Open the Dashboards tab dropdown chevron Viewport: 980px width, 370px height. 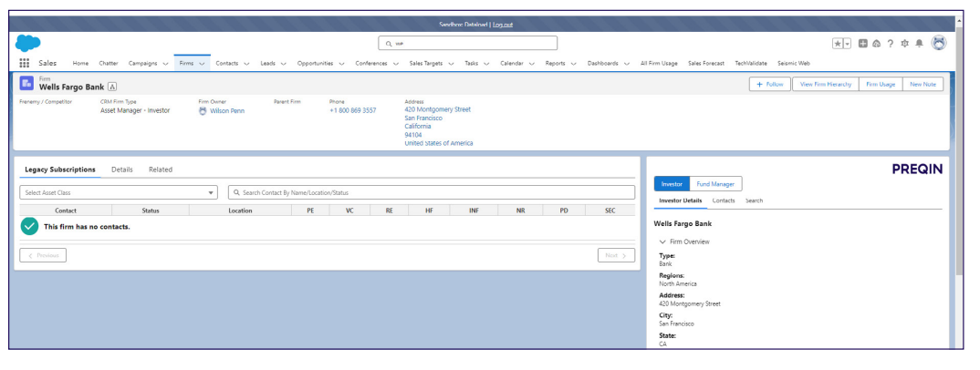point(626,64)
